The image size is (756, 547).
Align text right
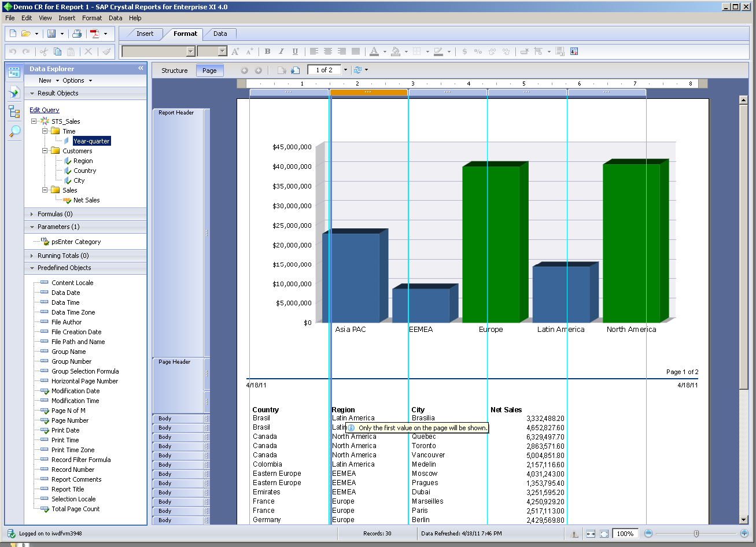pos(342,51)
